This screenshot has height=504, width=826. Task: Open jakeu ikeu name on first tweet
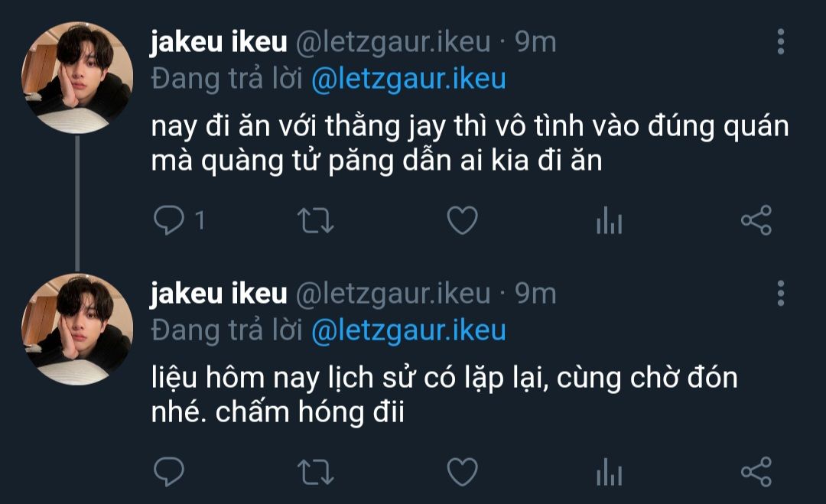tap(219, 41)
